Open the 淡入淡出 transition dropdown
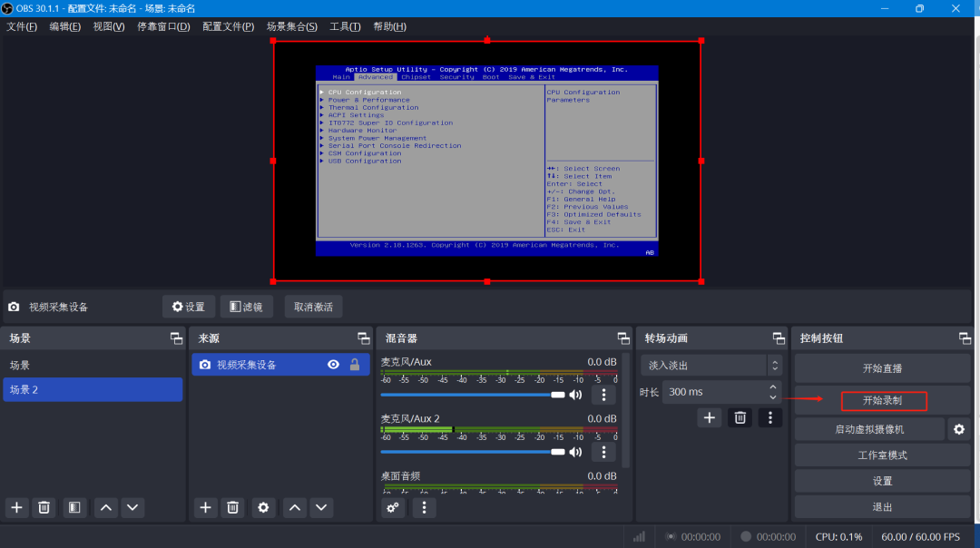The height and width of the screenshot is (548, 980). (x=711, y=366)
